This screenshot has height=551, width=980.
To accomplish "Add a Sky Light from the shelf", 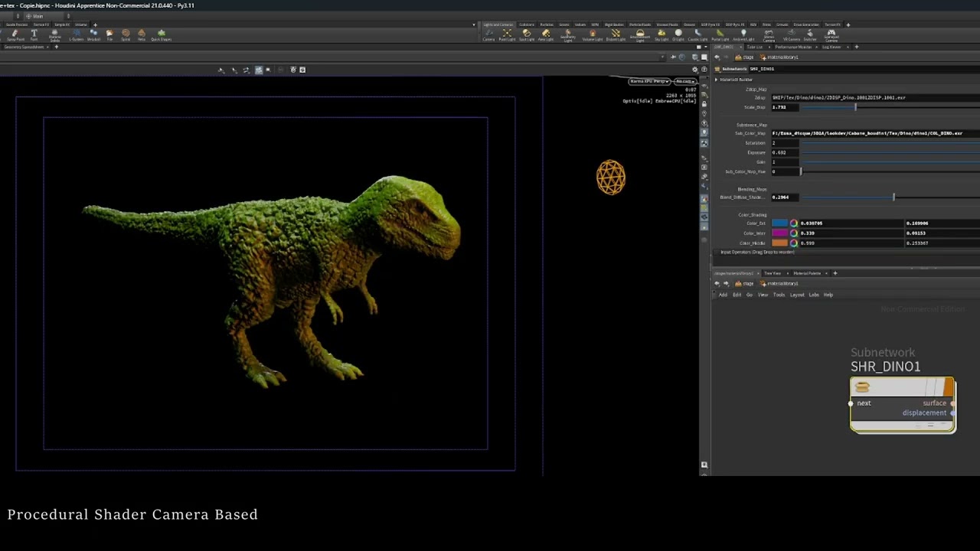I will [661, 35].
